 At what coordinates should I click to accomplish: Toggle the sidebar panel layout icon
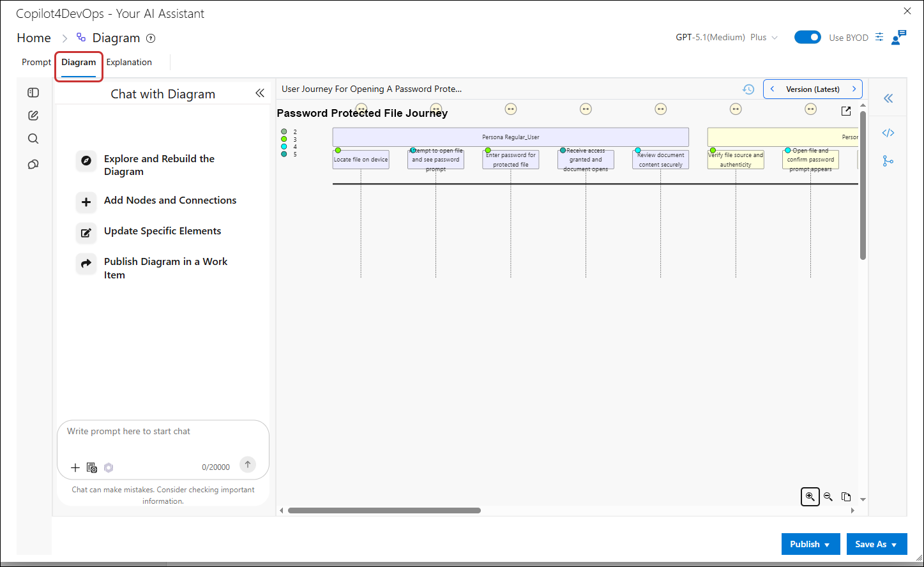[33, 93]
